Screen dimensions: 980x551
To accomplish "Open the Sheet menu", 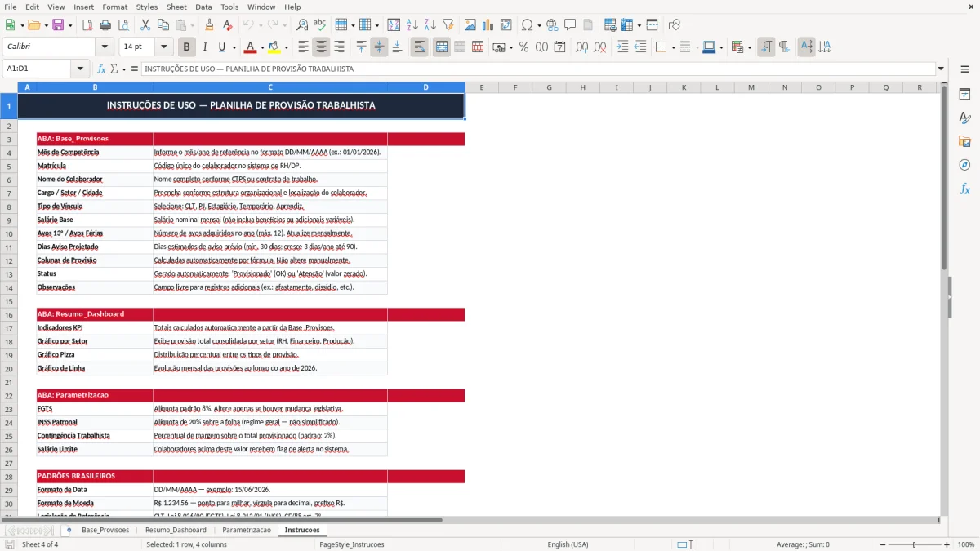I will (x=176, y=7).
